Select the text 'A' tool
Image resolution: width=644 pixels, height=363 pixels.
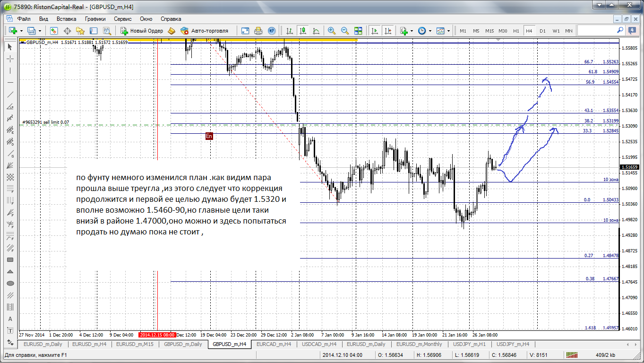click(10, 319)
